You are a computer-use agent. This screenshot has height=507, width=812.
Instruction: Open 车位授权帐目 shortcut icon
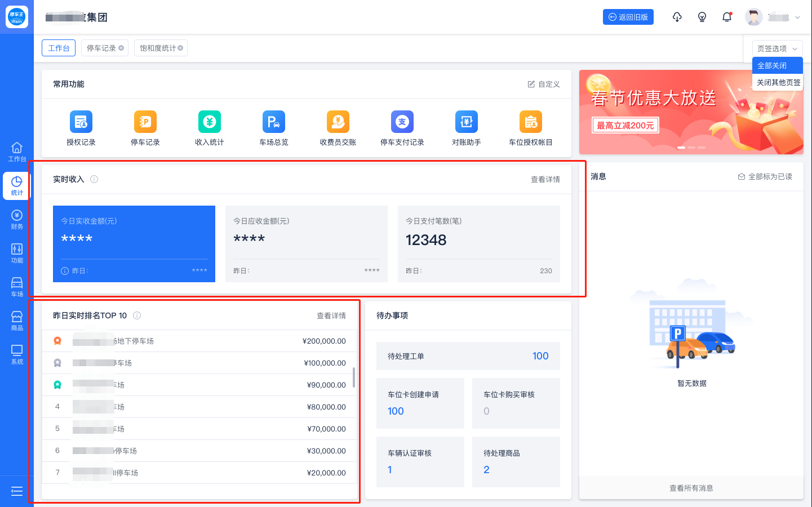click(531, 122)
